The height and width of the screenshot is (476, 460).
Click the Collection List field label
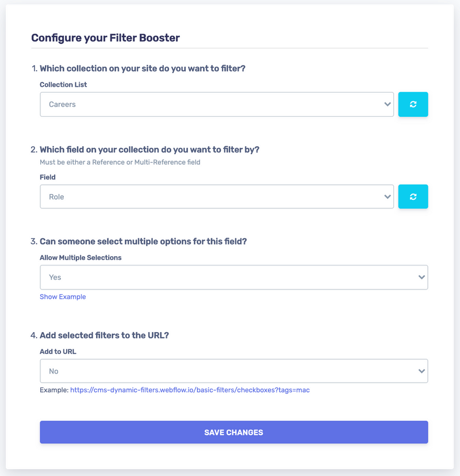point(63,85)
